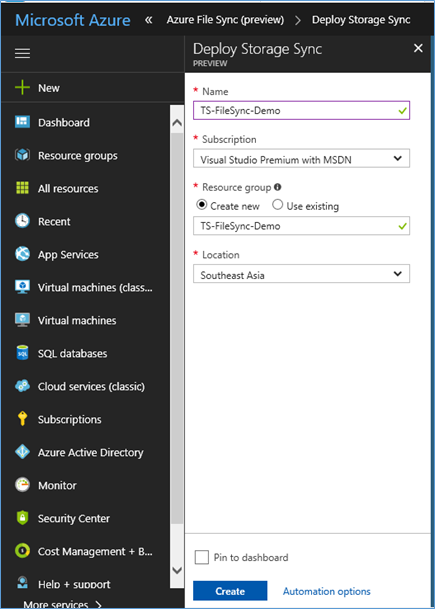Open the hamburger menu icon
The width and height of the screenshot is (435, 609).
tap(23, 54)
